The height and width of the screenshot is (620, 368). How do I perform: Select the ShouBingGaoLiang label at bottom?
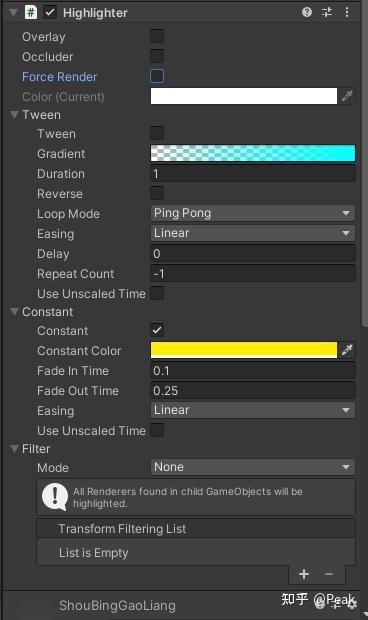(x=117, y=605)
